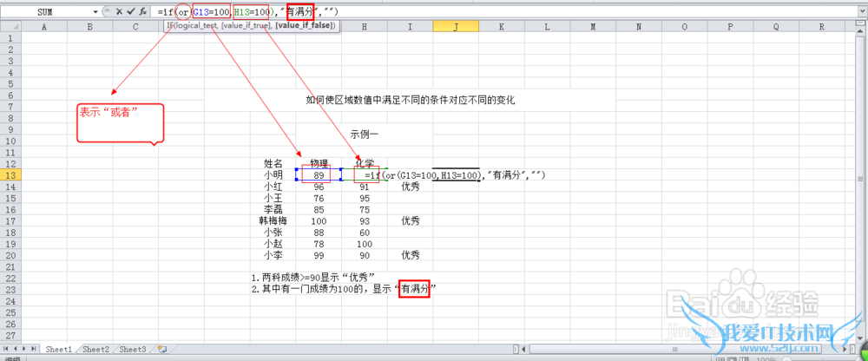
Task: Select column H header
Action: (x=365, y=26)
